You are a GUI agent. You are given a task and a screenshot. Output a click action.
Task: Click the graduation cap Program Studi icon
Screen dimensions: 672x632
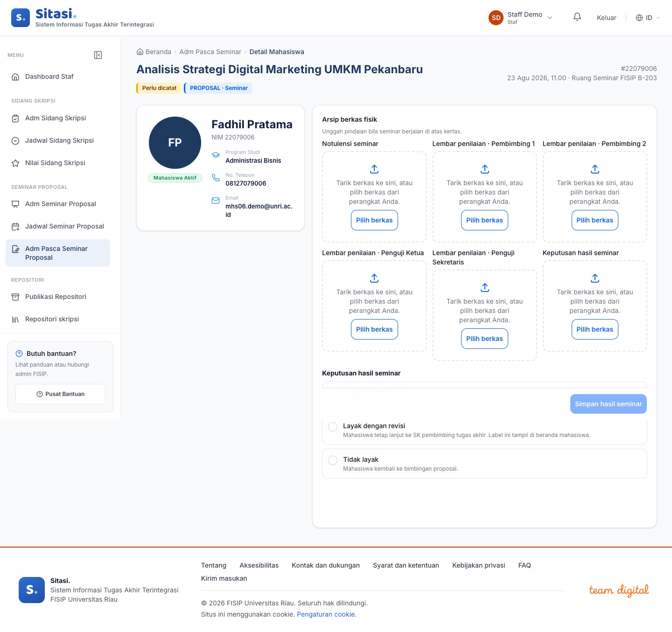[x=216, y=155]
